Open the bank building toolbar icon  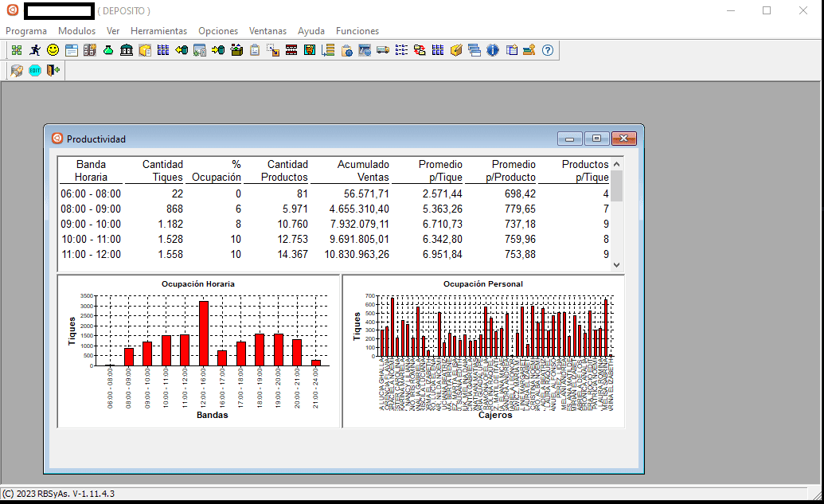pyautogui.click(x=126, y=50)
